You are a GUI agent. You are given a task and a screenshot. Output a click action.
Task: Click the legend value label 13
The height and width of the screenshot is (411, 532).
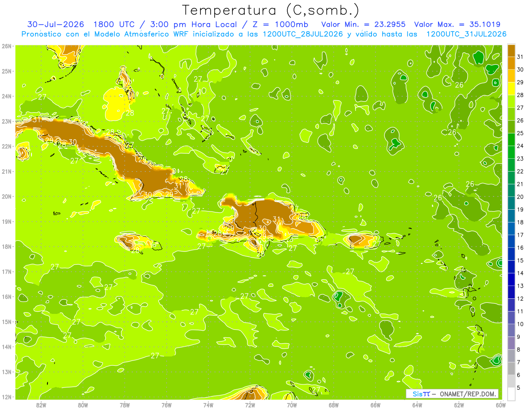click(x=520, y=286)
